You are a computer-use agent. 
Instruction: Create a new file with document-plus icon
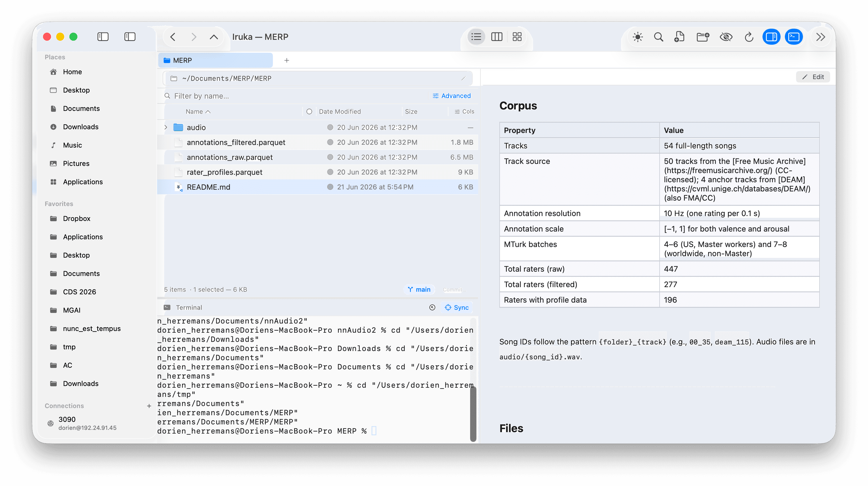pos(679,37)
